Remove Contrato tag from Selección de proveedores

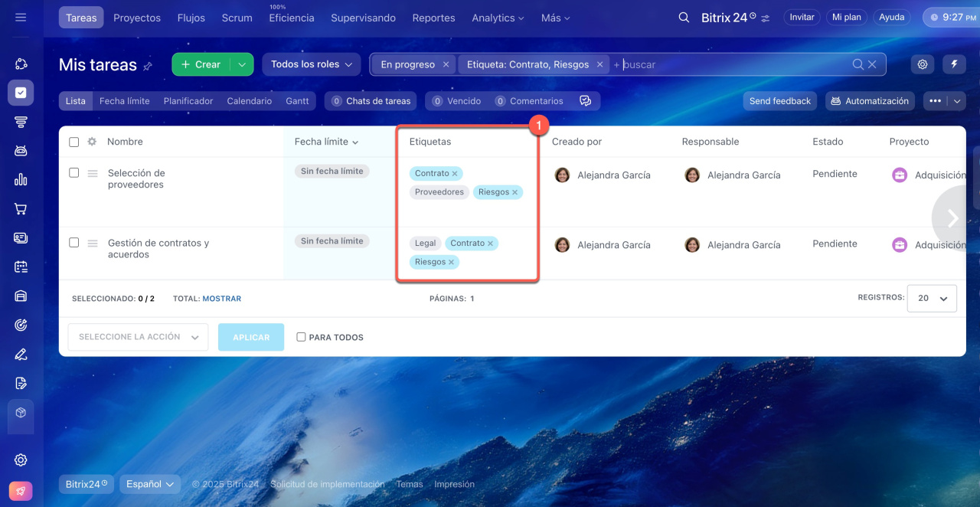(455, 174)
